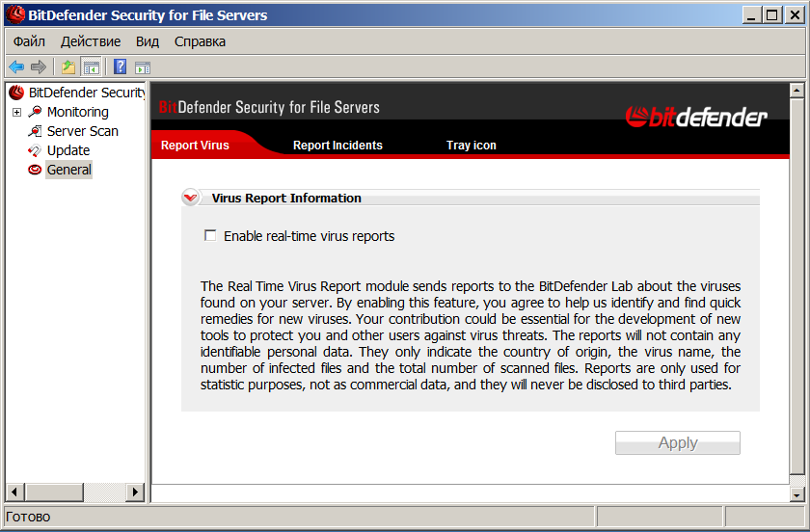Enable real-time virus reports checkbox

click(x=210, y=235)
